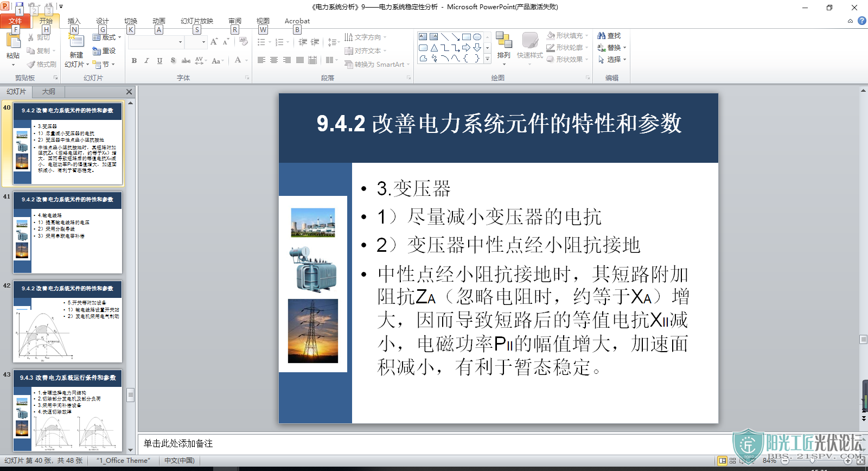Switch to the Outline (大纲) pane tab

click(x=49, y=92)
